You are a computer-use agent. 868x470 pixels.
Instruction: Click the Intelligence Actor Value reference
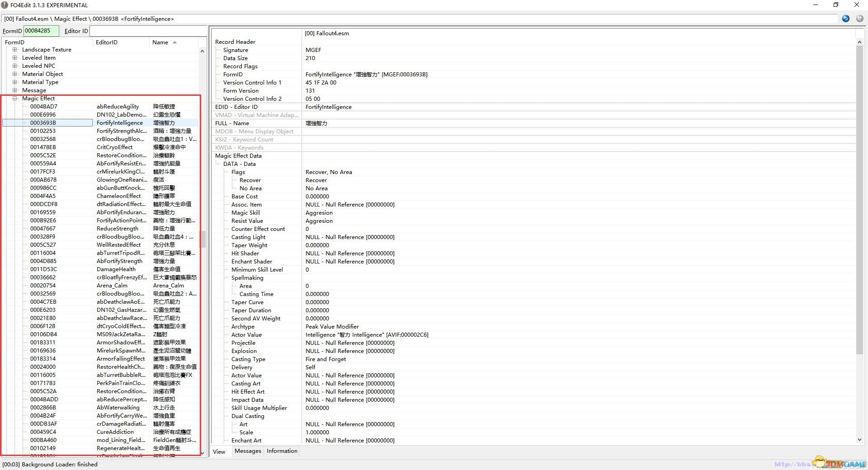click(x=367, y=335)
